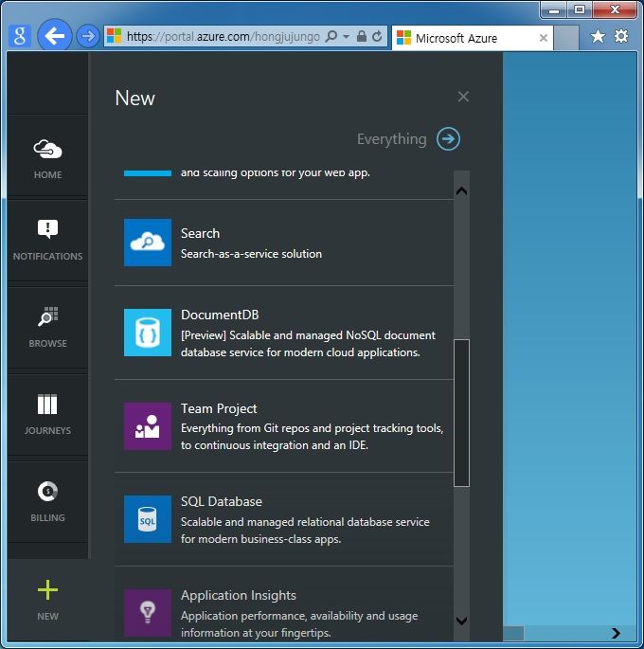Click the SQL Database title
The height and width of the screenshot is (649, 644).
(x=222, y=501)
